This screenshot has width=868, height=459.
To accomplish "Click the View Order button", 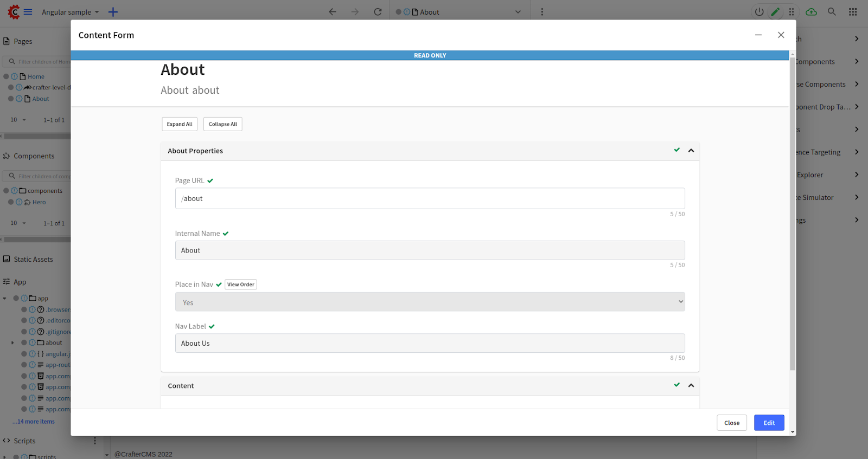I will (241, 285).
